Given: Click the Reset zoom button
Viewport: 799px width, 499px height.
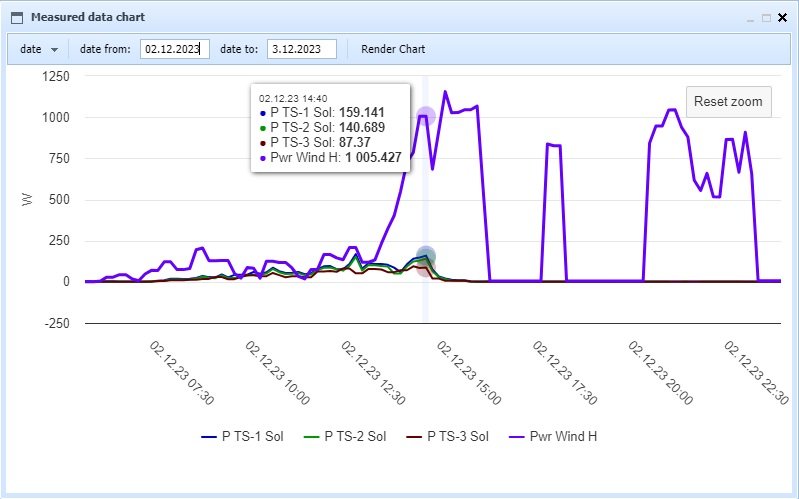Looking at the screenshot, I should (728, 102).
